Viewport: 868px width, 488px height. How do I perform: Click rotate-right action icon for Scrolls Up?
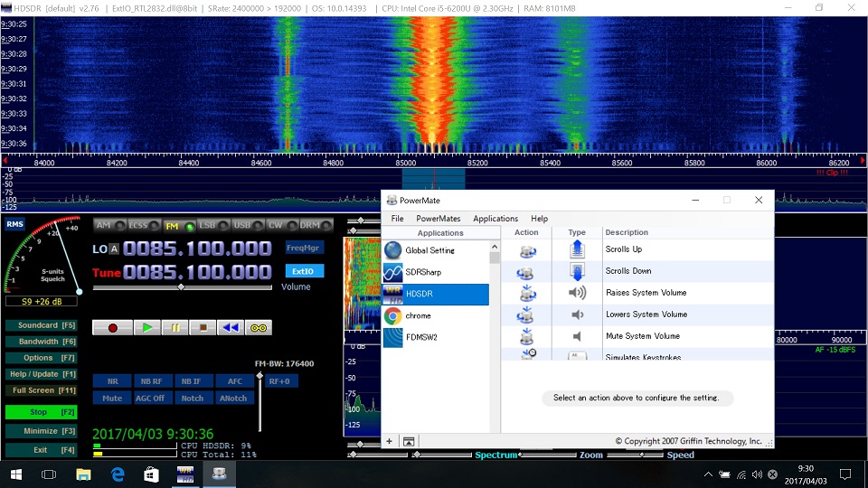tap(527, 250)
